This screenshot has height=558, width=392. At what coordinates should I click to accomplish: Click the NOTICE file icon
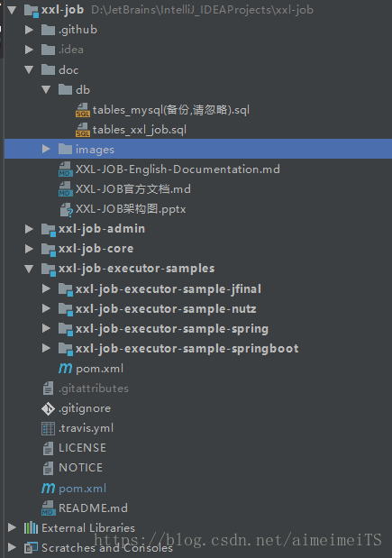coord(48,469)
